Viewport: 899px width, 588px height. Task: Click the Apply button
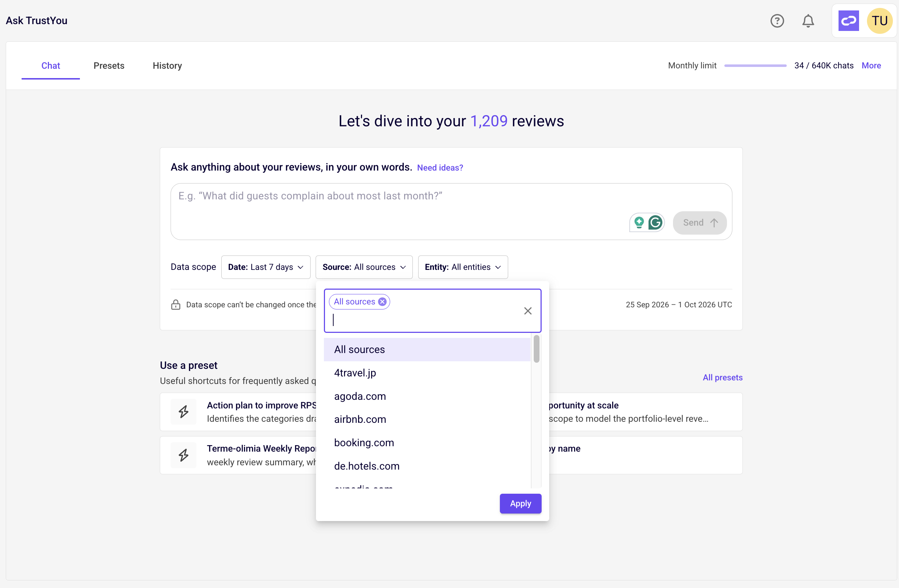(x=520, y=503)
